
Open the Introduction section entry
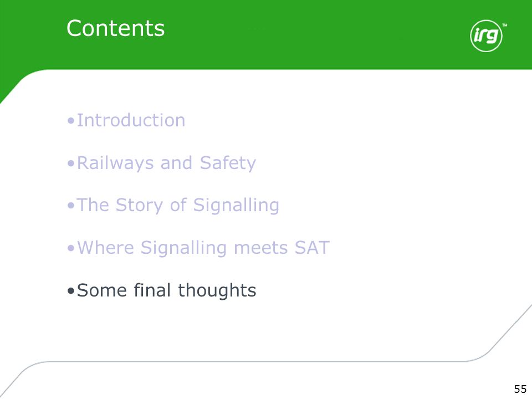pos(131,120)
